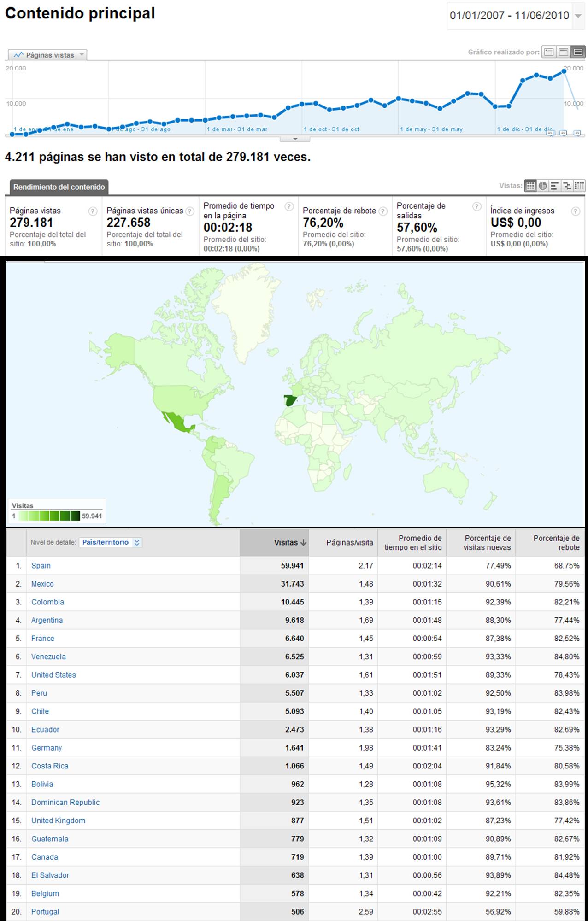Click the line chart icon in Páginas vistas selector
The height and width of the screenshot is (921, 588).
click(x=18, y=55)
